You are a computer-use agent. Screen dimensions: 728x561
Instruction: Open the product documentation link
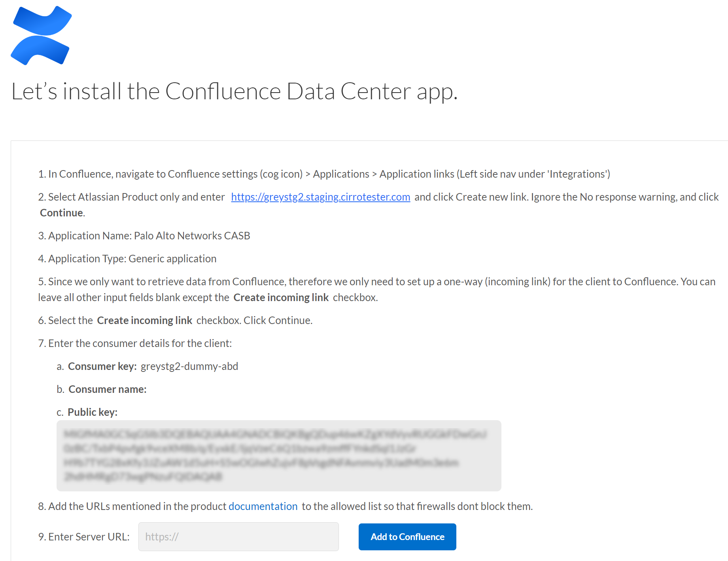tap(263, 506)
